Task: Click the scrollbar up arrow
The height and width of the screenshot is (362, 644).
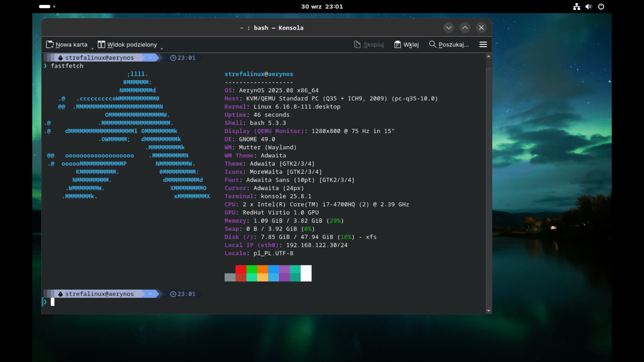Action: 489,56
